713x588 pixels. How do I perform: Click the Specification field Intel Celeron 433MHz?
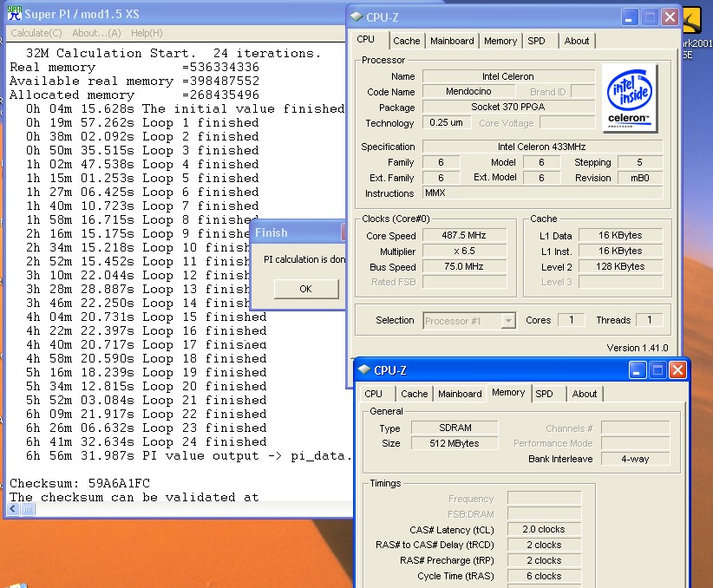coord(542,147)
